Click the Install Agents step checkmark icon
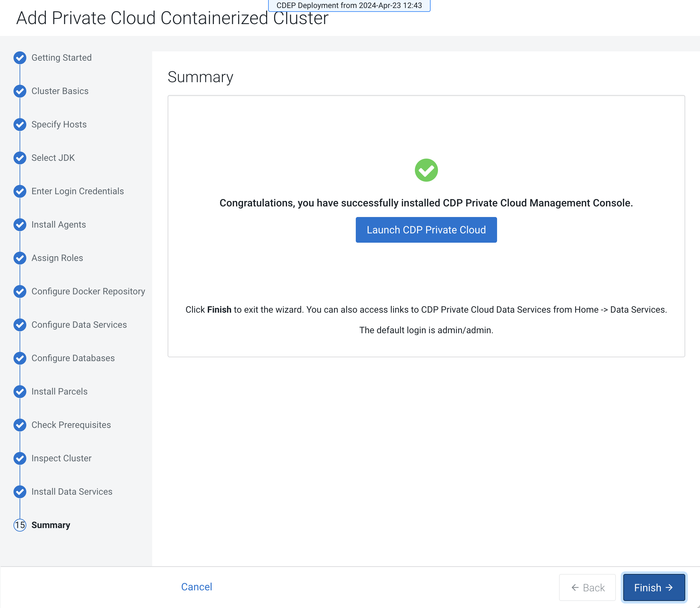The height and width of the screenshot is (608, 700). click(20, 225)
